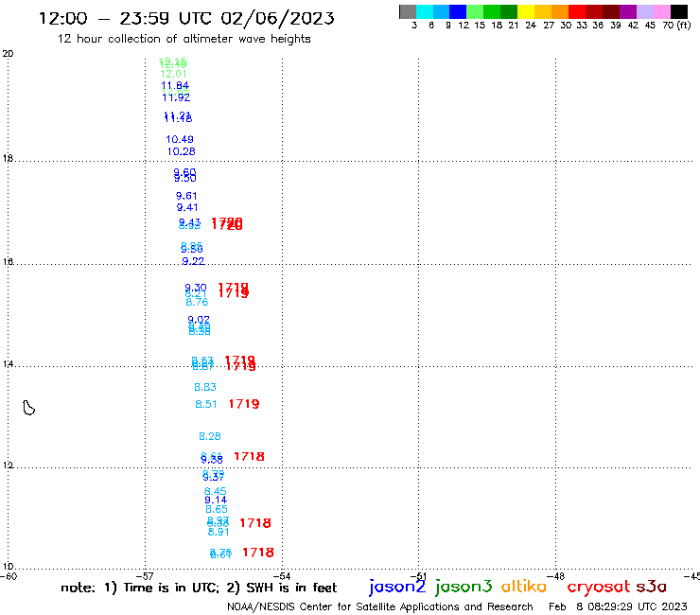Click the altika satellite legend label

point(524,586)
